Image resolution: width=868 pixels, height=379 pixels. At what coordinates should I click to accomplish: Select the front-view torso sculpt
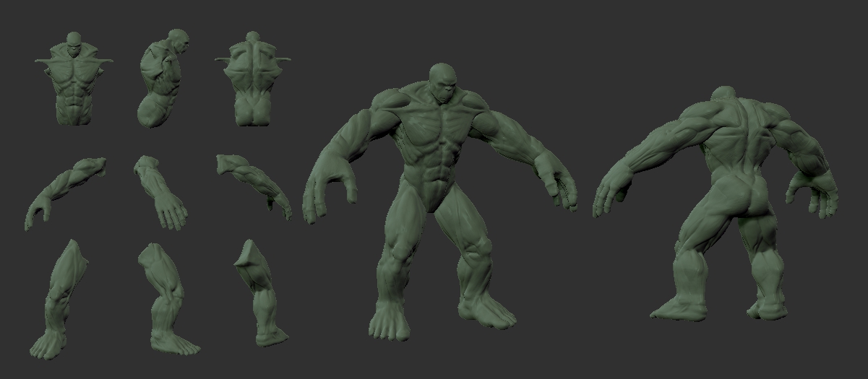74,78
